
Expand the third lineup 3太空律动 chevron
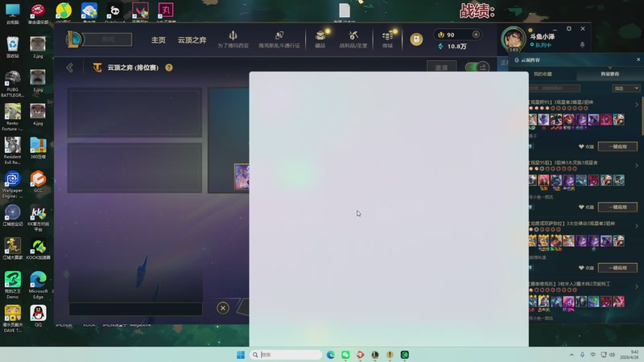pos(637,226)
